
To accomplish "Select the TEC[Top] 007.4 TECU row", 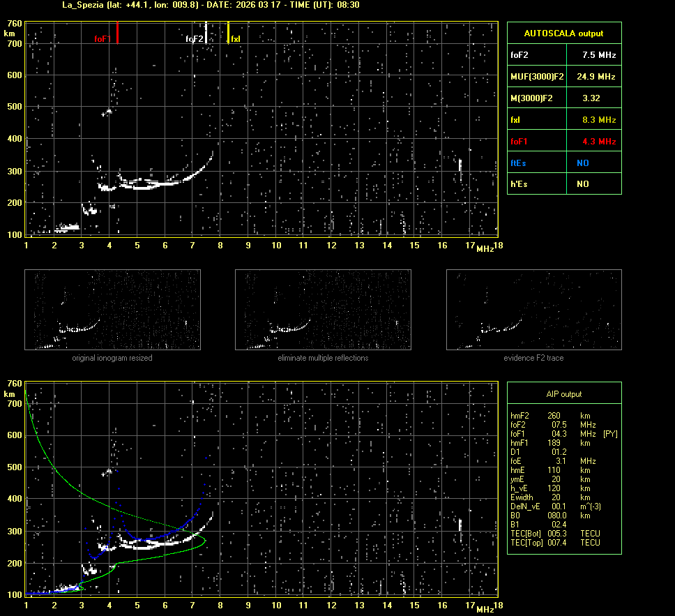I will [555, 543].
